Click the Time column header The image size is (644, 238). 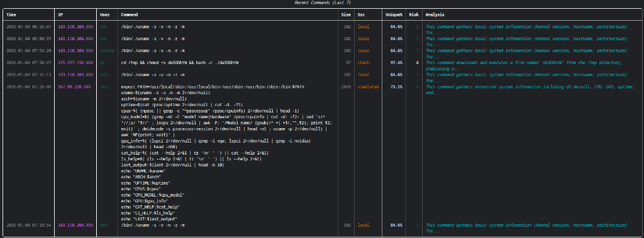pos(11,14)
